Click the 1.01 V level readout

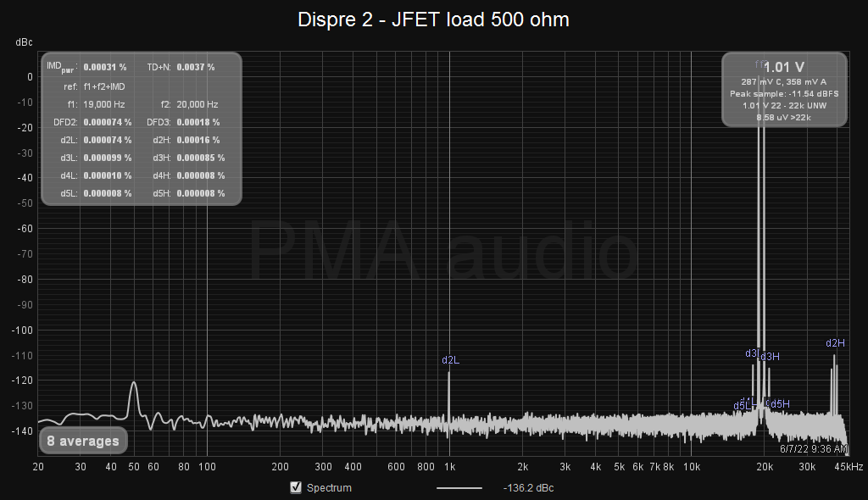pyautogui.click(x=784, y=68)
